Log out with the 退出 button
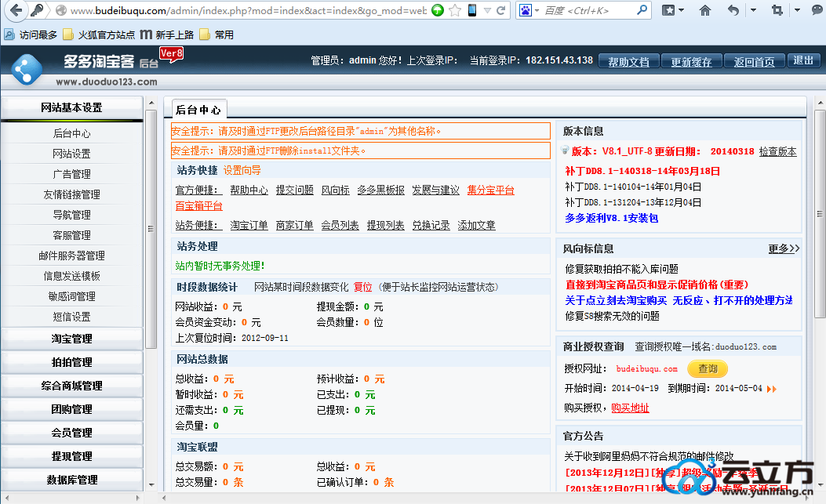Image resolution: width=826 pixels, height=504 pixels. tap(803, 60)
